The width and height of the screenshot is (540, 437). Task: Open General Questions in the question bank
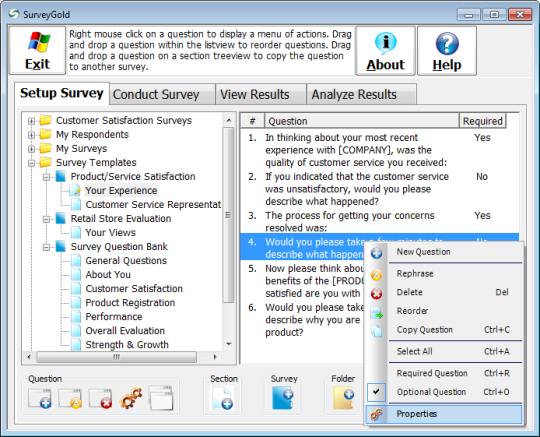(126, 261)
